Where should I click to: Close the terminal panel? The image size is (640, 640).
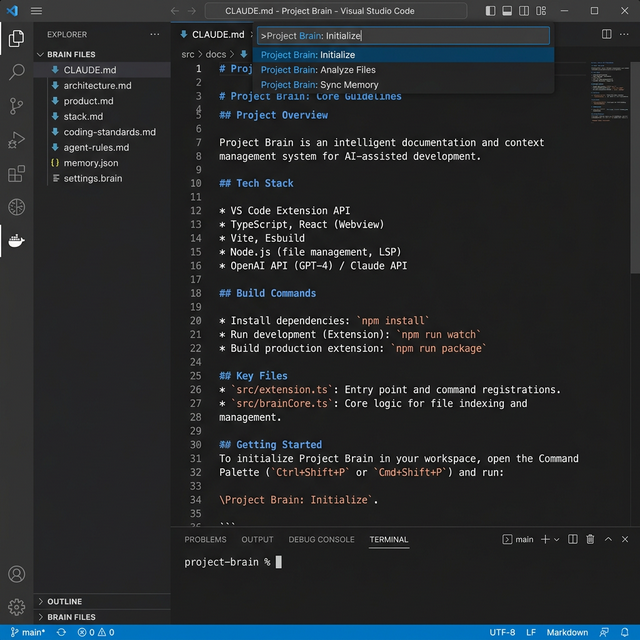(x=625, y=540)
